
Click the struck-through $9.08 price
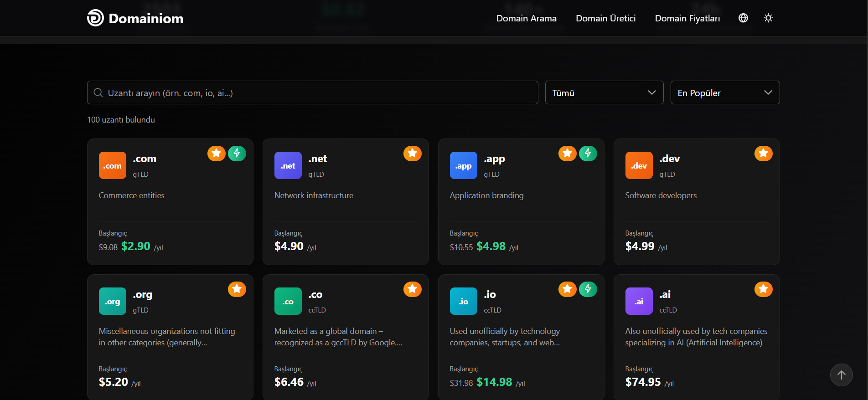[108, 247]
